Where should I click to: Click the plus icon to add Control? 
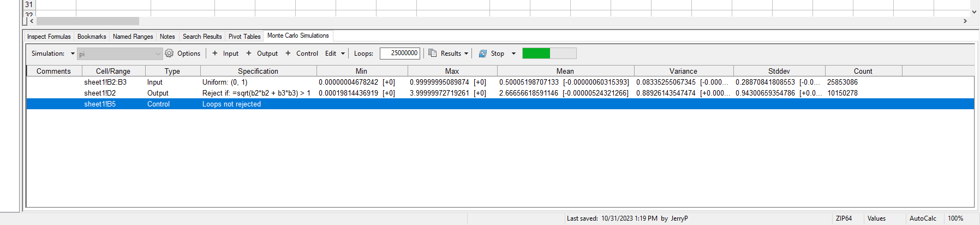coord(288,54)
